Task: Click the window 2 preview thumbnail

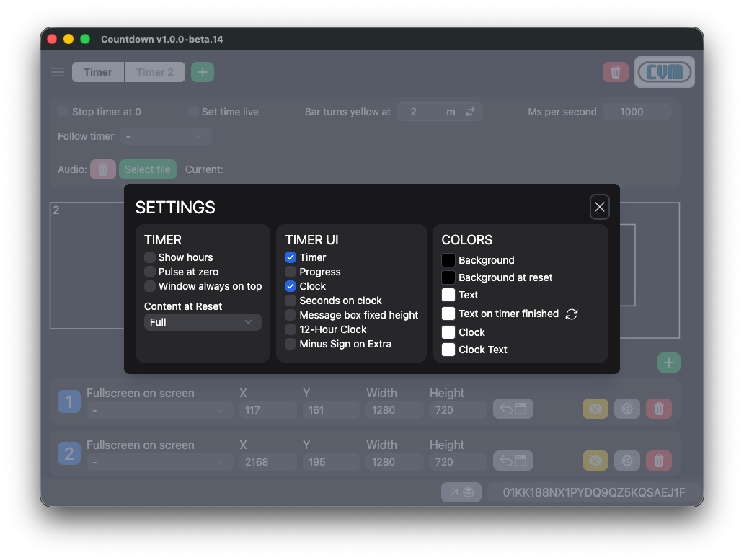Action: tap(87, 265)
